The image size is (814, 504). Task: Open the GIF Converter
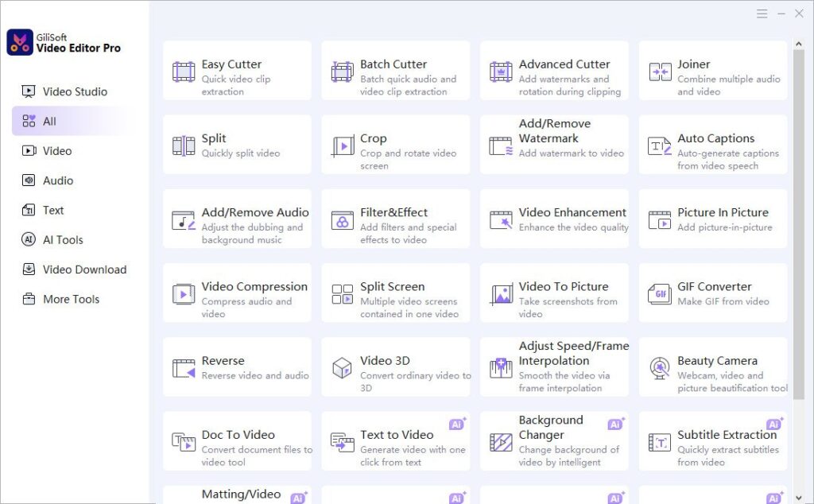tap(712, 293)
